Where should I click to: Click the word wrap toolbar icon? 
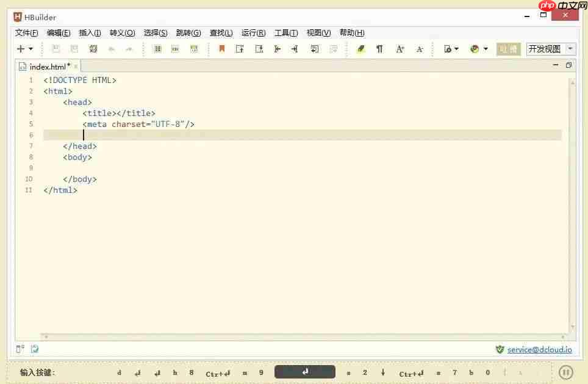pos(314,49)
